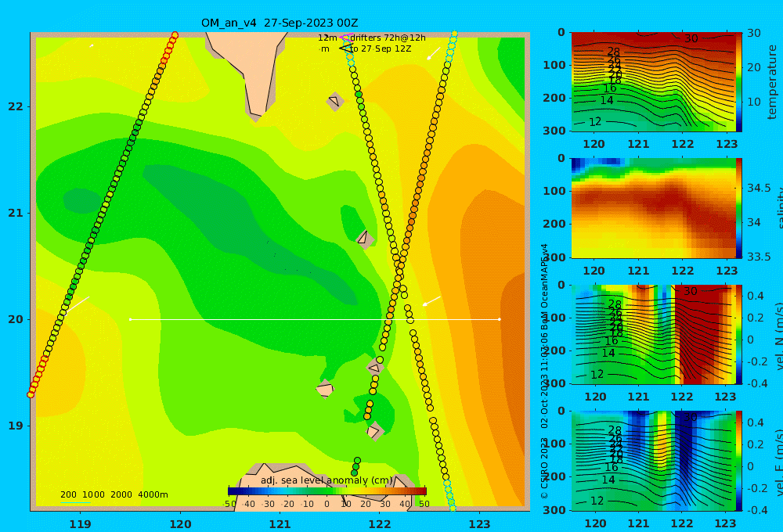The image size is (783, 532).
Task: Click the "30" contour label inside temperature panel
Action: coord(691,38)
